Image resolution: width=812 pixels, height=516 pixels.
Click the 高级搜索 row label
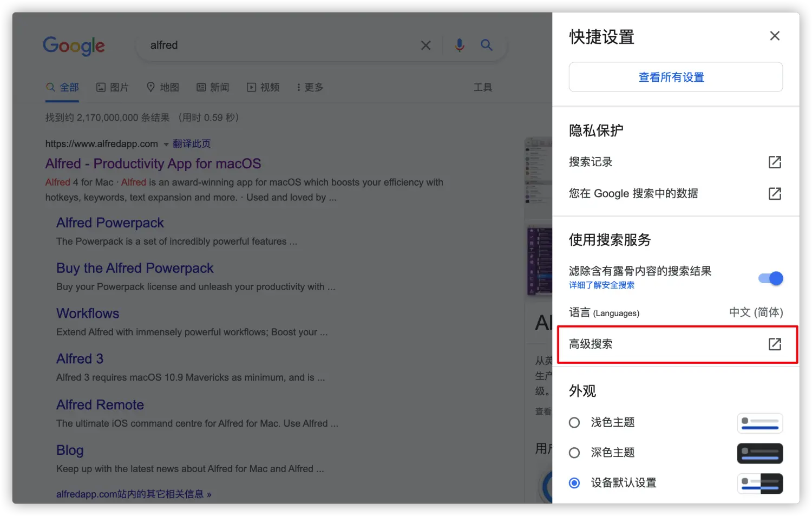click(x=591, y=344)
